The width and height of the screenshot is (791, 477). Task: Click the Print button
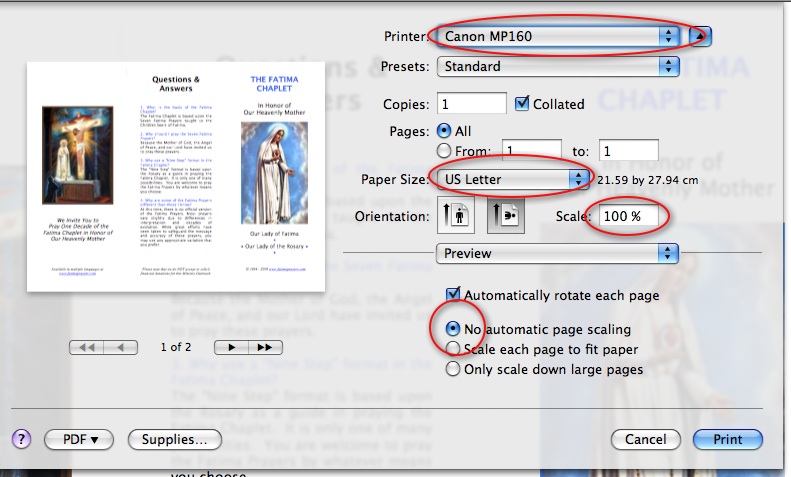point(727,439)
